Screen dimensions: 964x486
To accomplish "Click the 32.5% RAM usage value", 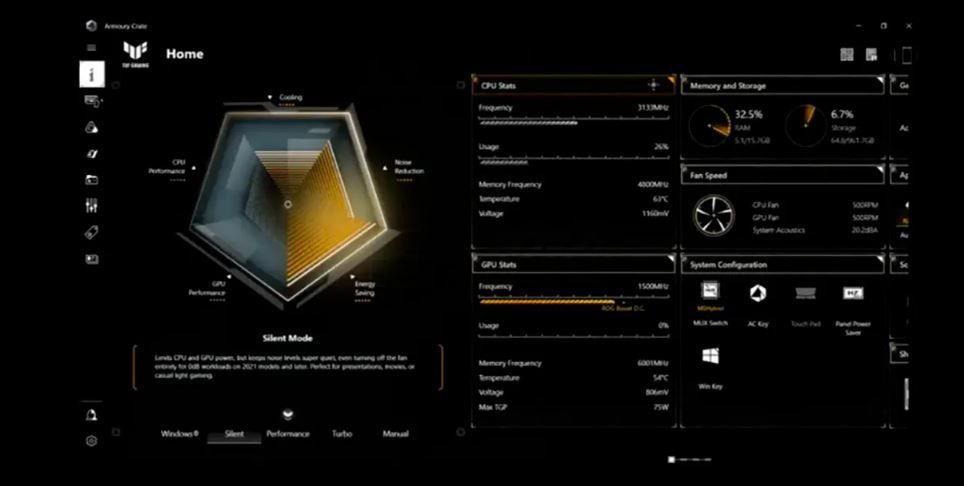I will tap(748, 114).
